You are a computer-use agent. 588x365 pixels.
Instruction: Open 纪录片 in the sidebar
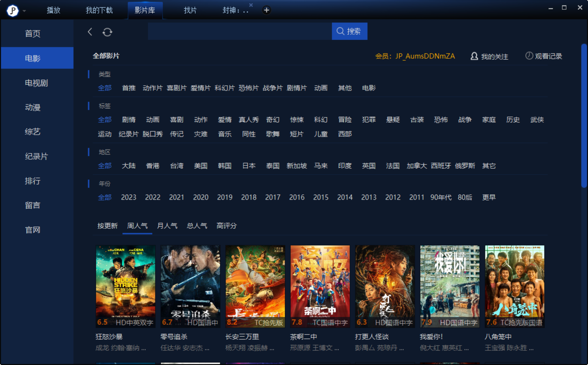click(x=37, y=156)
